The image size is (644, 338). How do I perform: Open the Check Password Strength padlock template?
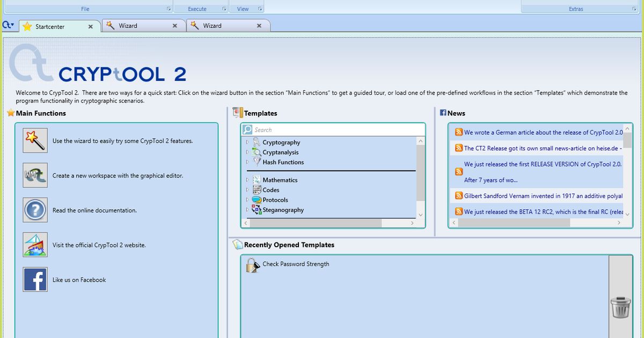[252, 264]
